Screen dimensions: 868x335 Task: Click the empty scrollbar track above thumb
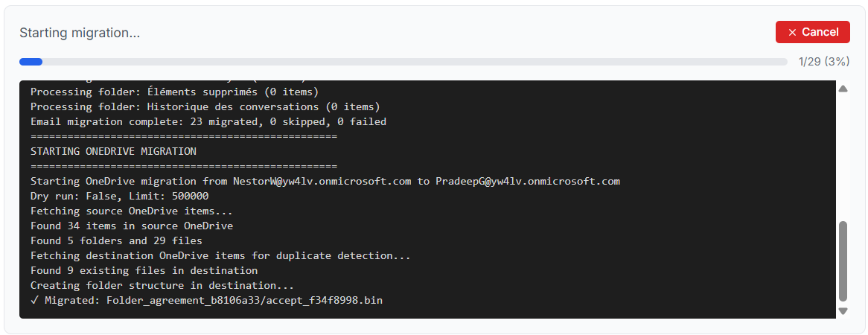[843, 156]
